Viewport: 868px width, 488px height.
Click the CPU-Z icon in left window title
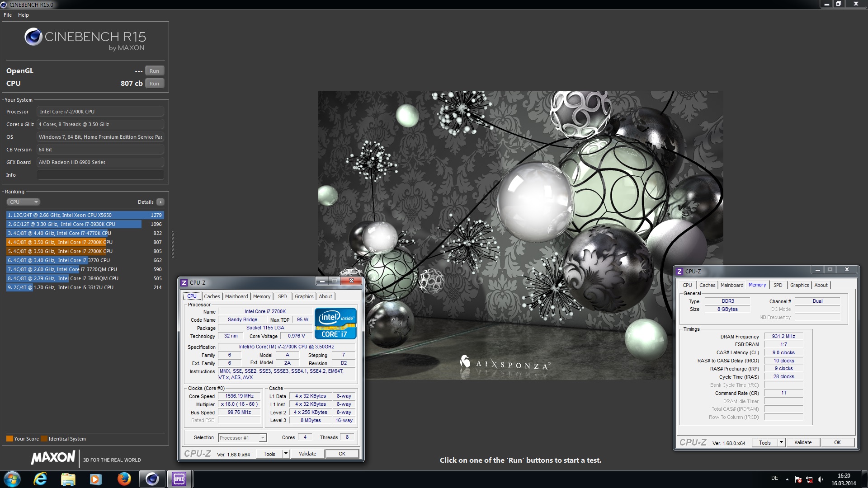pyautogui.click(x=184, y=283)
